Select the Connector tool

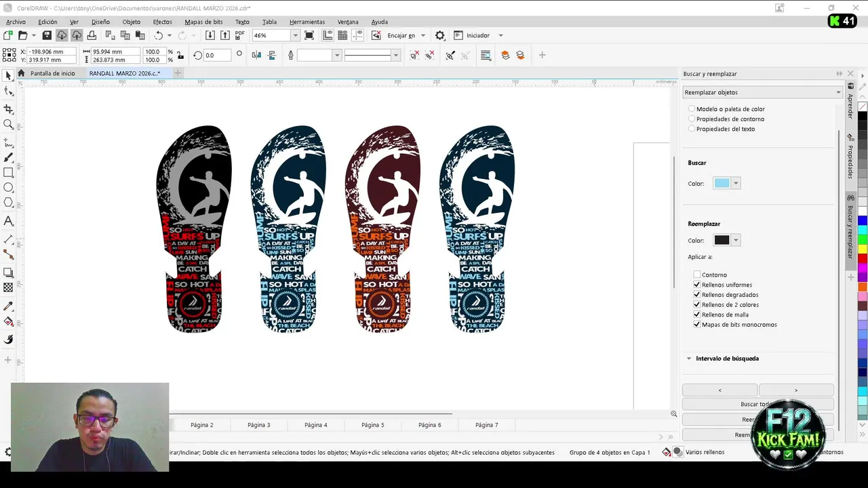click(8, 254)
